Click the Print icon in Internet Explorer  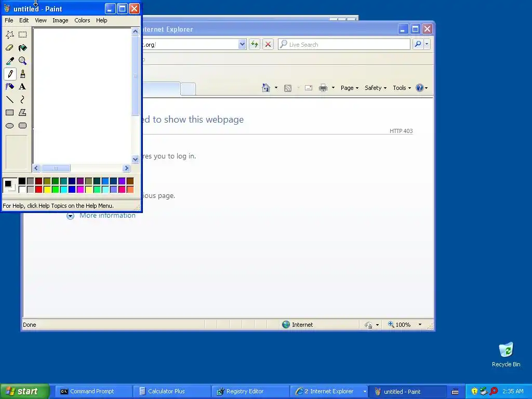click(x=323, y=88)
